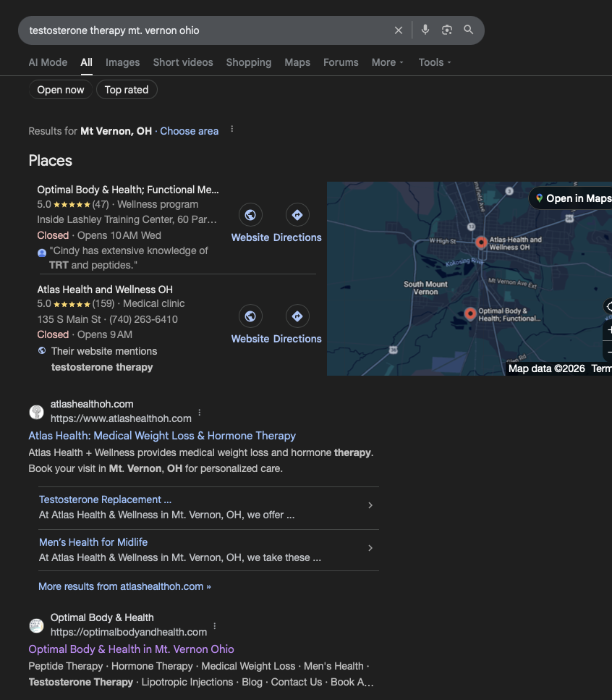Open the three-dot menu beside the results location

coord(231,128)
